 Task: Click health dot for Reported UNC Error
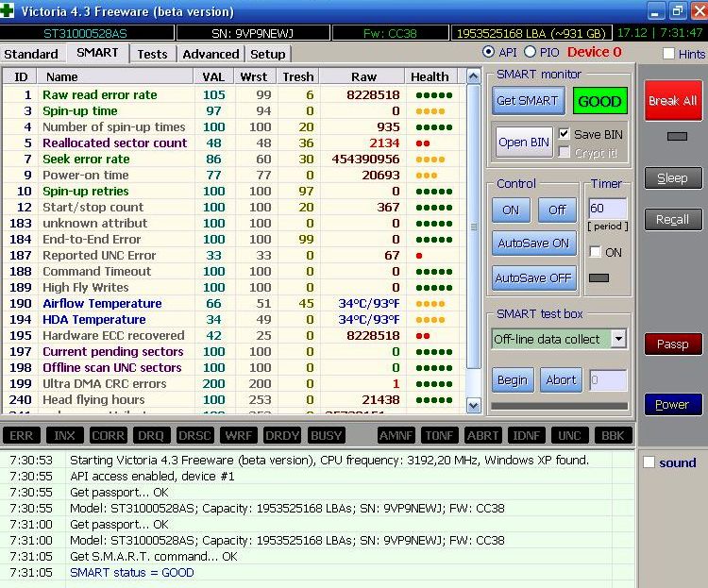pyautogui.click(x=419, y=256)
